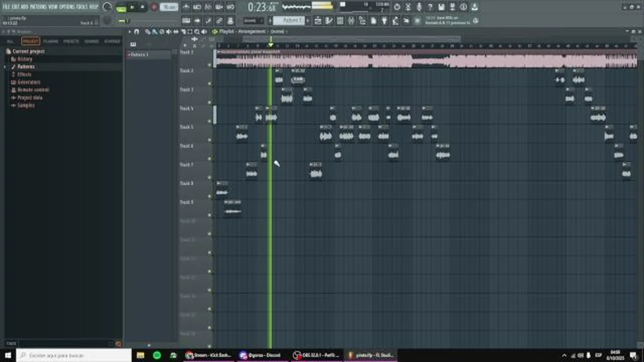Screen dimensions: 644x362
Task: Click the Windows Start button
Action: coord(8,355)
